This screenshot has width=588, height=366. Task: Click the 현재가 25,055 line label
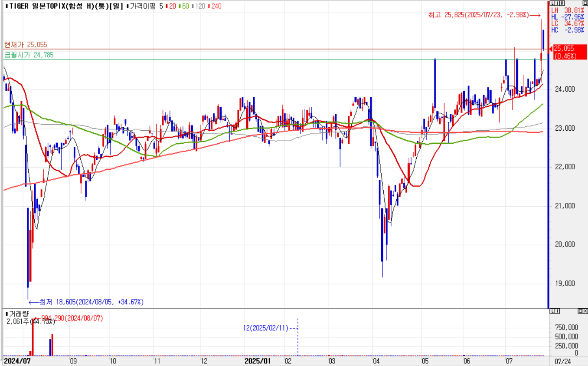point(26,45)
